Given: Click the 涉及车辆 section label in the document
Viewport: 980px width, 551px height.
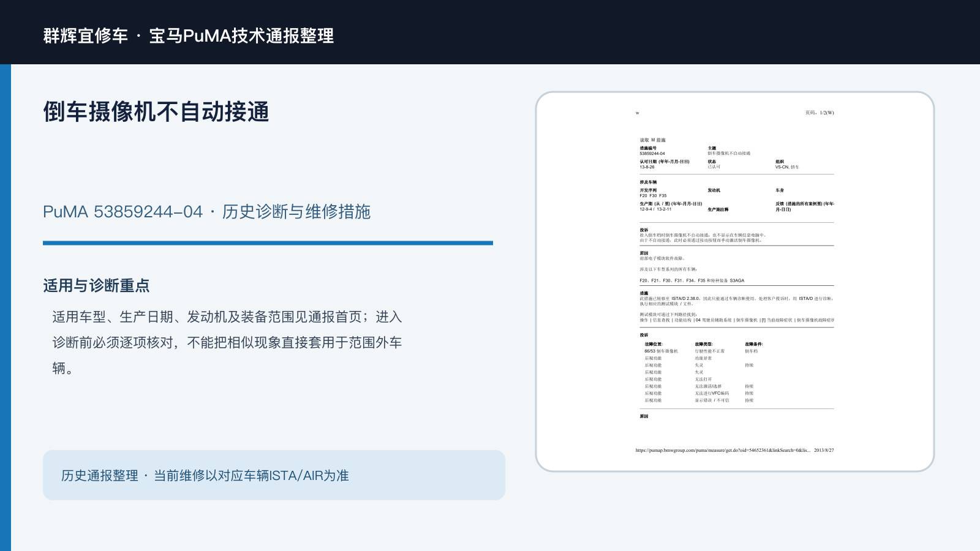Looking at the screenshot, I should (648, 182).
